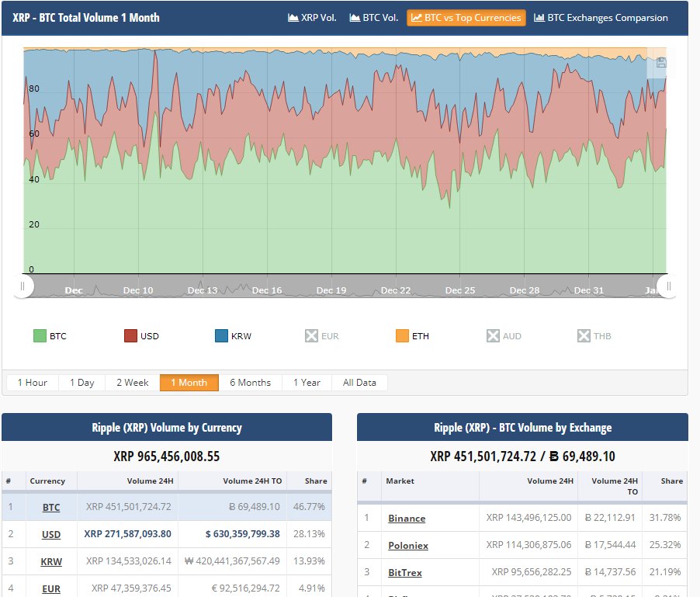
Task: Click the 46.77% share cell
Action: pyautogui.click(x=309, y=507)
